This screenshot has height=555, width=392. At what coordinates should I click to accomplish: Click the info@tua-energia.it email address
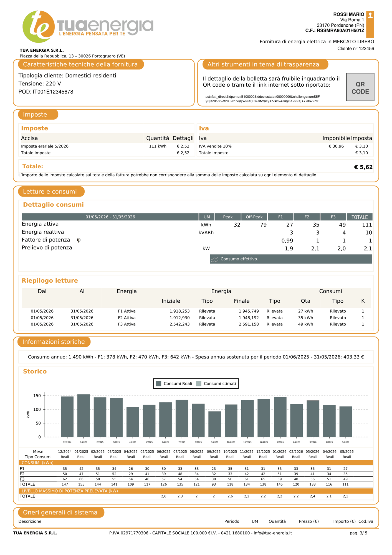tap(273, 533)
